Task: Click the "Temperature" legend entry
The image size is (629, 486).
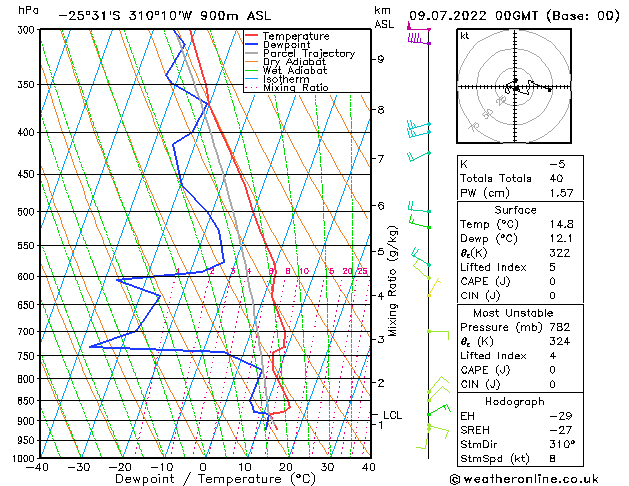Action: pos(296,36)
